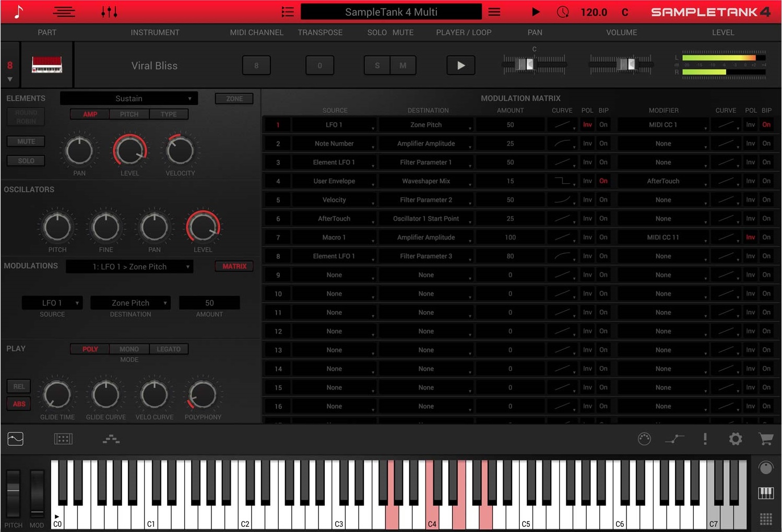Open the arpeggiator icon in bottom toolbar
782x532 pixels.
(112, 439)
